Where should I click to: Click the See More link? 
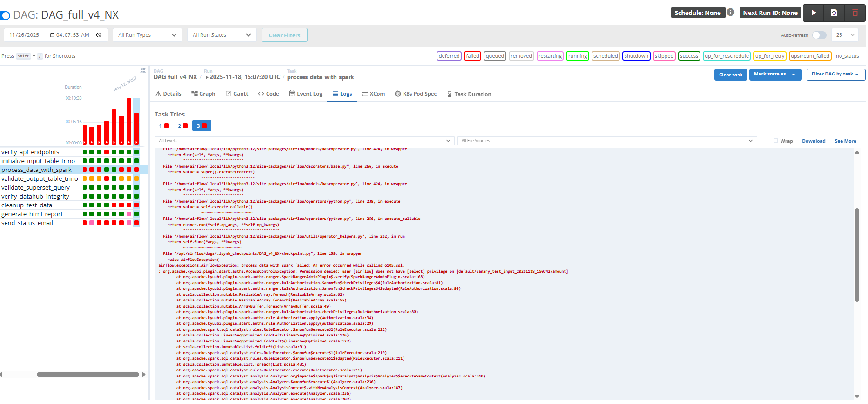[845, 141]
